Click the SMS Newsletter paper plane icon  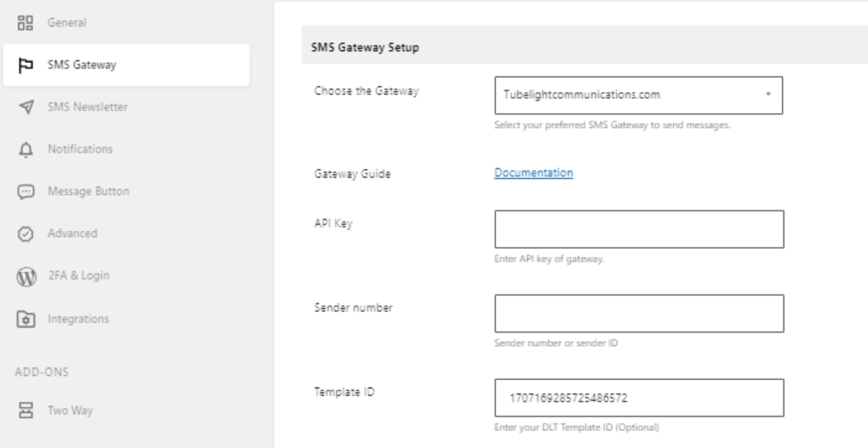[25, 107]
